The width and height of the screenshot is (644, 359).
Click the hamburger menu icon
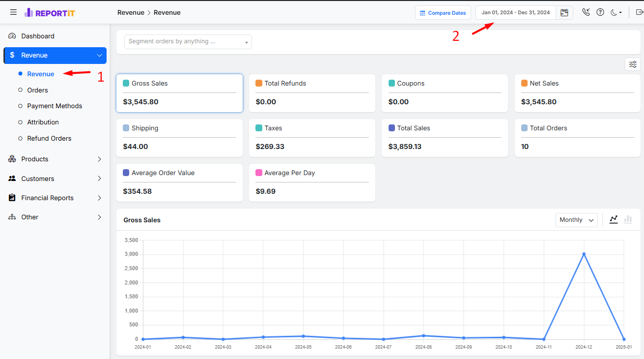click(13, 12)
